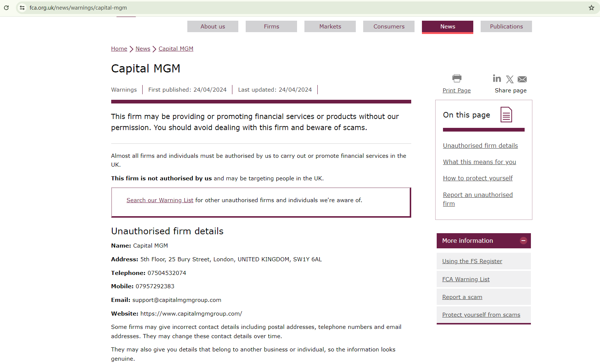Click the site information icon in address bar
600x364 pixels.
[22, 8]
